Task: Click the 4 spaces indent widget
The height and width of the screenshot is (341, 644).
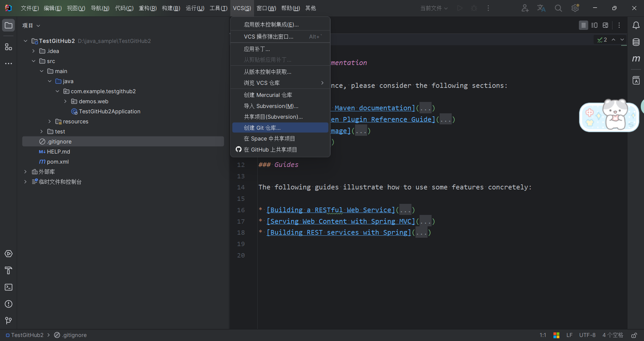Action: click(613, 335)
